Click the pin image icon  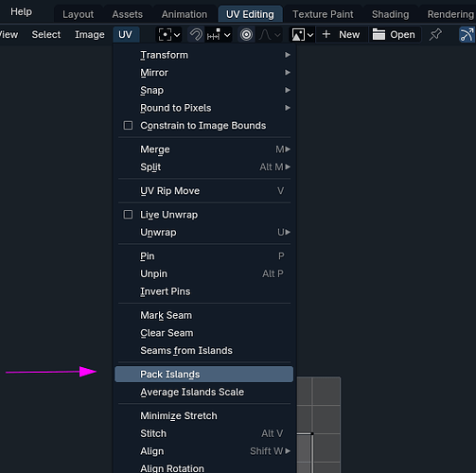[x=435, y=35]
